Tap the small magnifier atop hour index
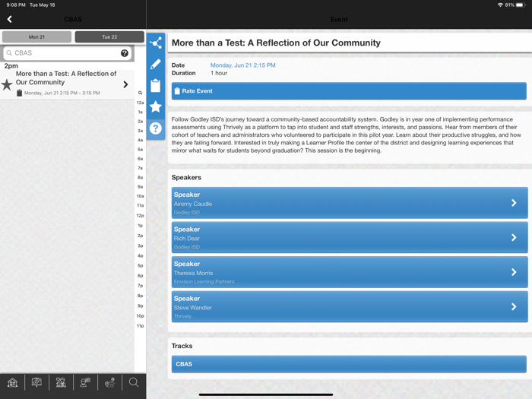 click(140, 93)
